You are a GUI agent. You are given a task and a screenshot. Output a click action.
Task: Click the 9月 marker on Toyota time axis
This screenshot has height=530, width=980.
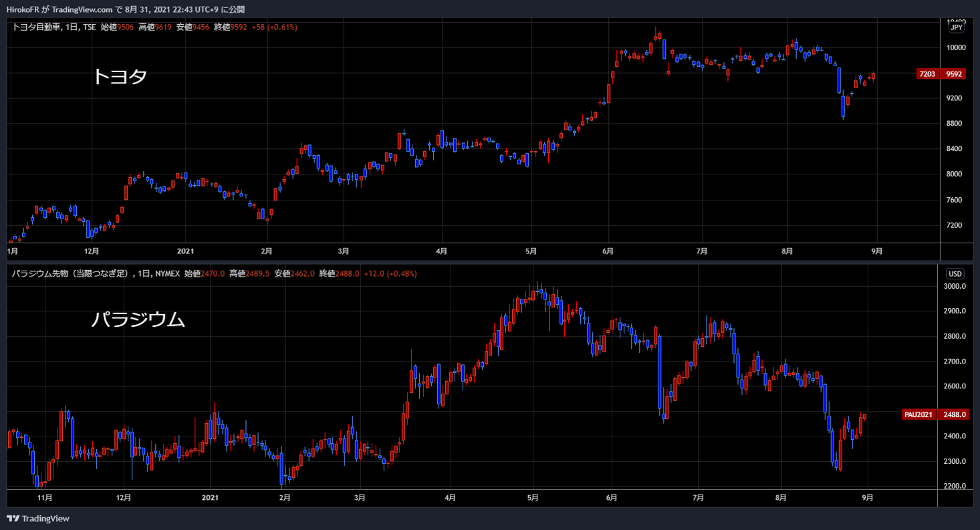877,251
